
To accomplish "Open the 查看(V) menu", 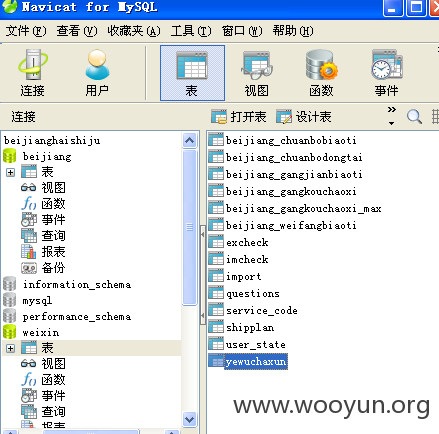I will (77, 31).
